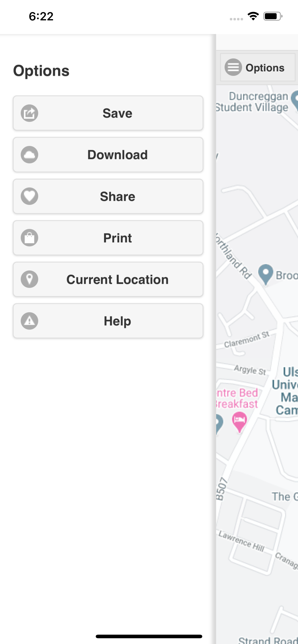Choose the Save menu option
This screenshot has height=644, width=298.
(108, 113)
